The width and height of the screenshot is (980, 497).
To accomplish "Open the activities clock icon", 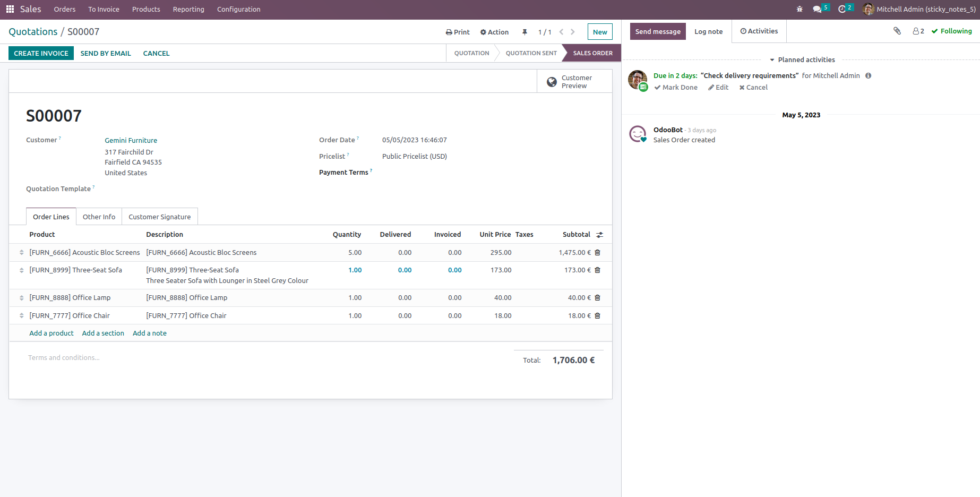I will click(842, 9).
